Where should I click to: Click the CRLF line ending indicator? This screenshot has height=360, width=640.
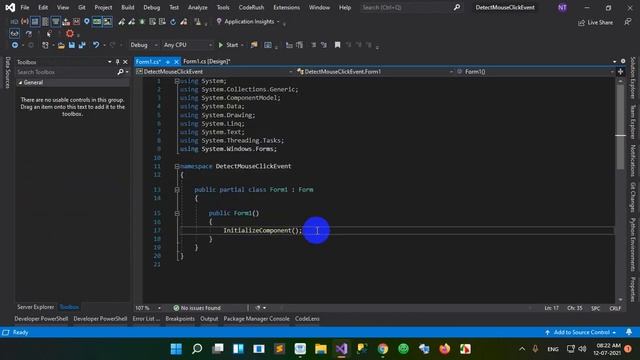click(x=615, y=308)
